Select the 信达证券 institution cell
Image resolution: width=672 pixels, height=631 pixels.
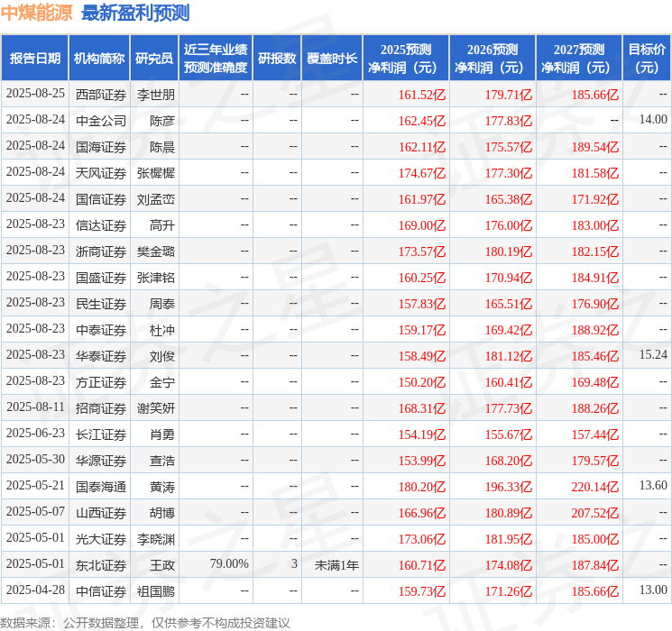(101, 225)
